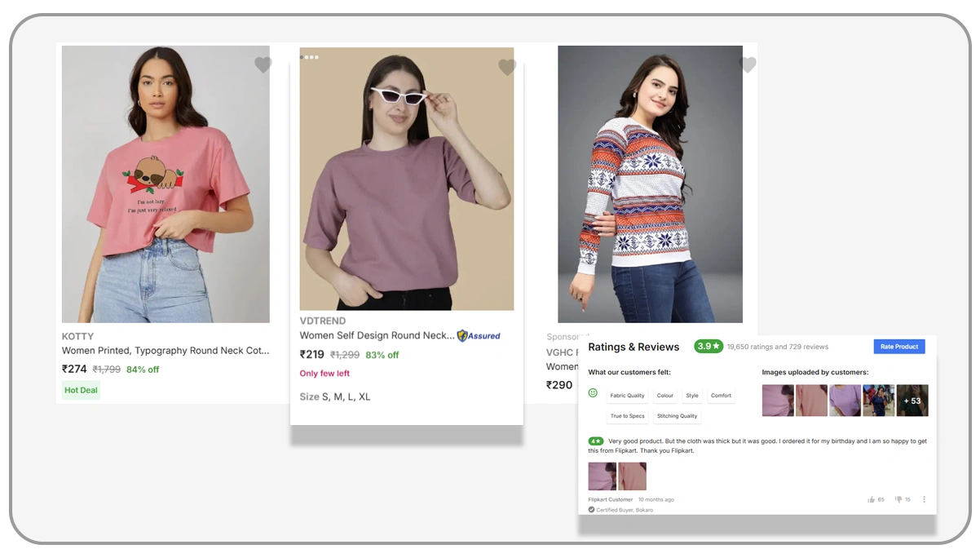Toggle the Stitching Quality tag
980x558 pixels.
(677, 416)
